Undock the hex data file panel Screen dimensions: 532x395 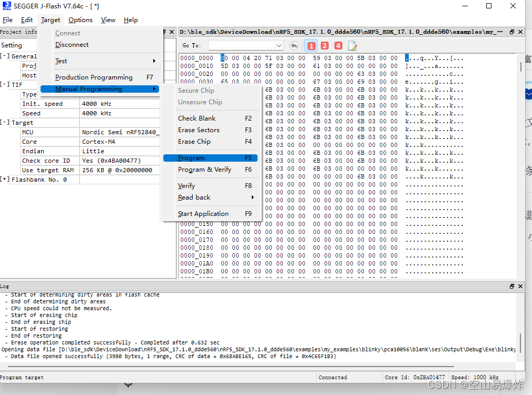point(512,32)
